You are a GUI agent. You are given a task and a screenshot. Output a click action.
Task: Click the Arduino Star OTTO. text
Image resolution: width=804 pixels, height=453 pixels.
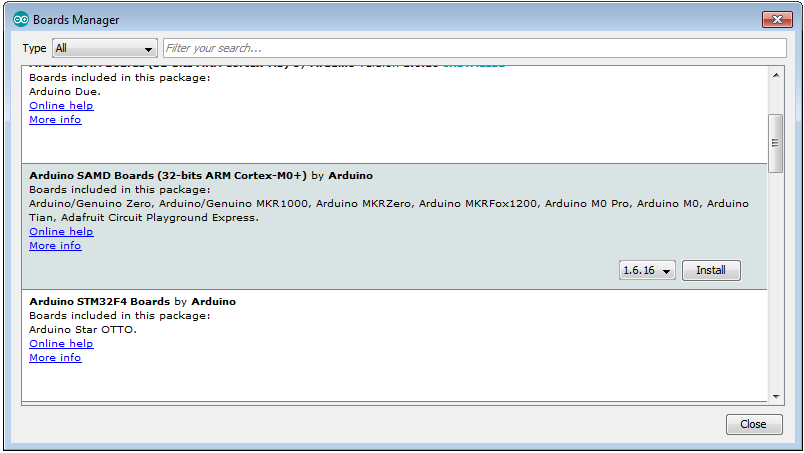pos(83,330)
